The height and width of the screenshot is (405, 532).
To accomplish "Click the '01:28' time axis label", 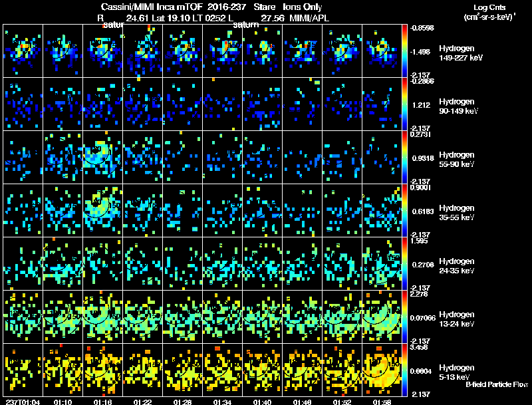I will click(182, 402).
